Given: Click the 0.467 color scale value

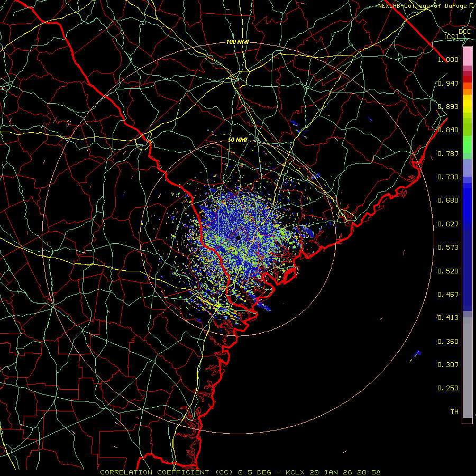Looking at the screenshot, I should [x=448, y=295].
